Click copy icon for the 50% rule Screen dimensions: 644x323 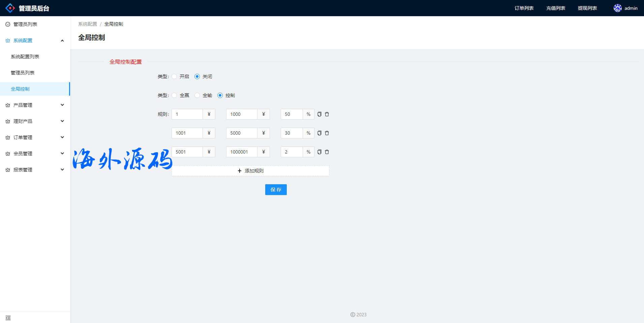click(319, 114)
